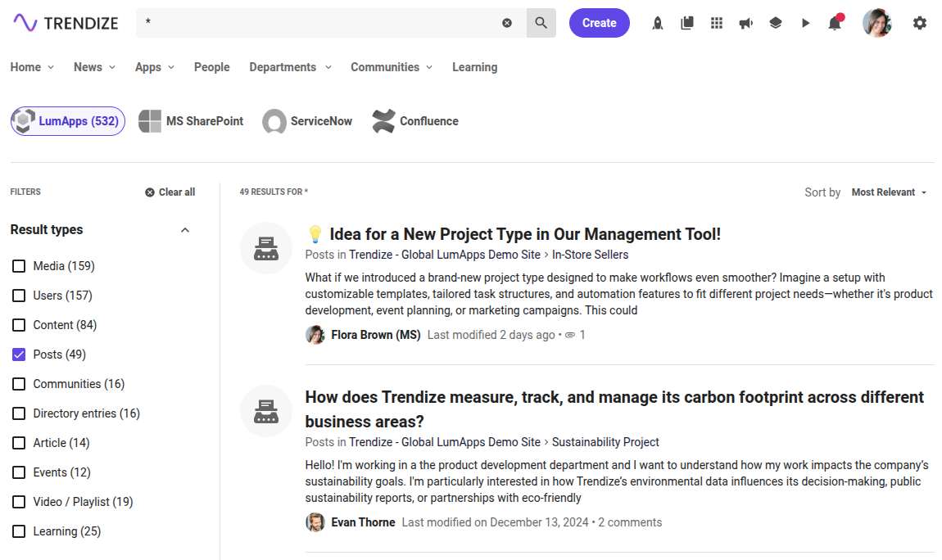Uncheck the Posts (49) filter

click(19, 355)
